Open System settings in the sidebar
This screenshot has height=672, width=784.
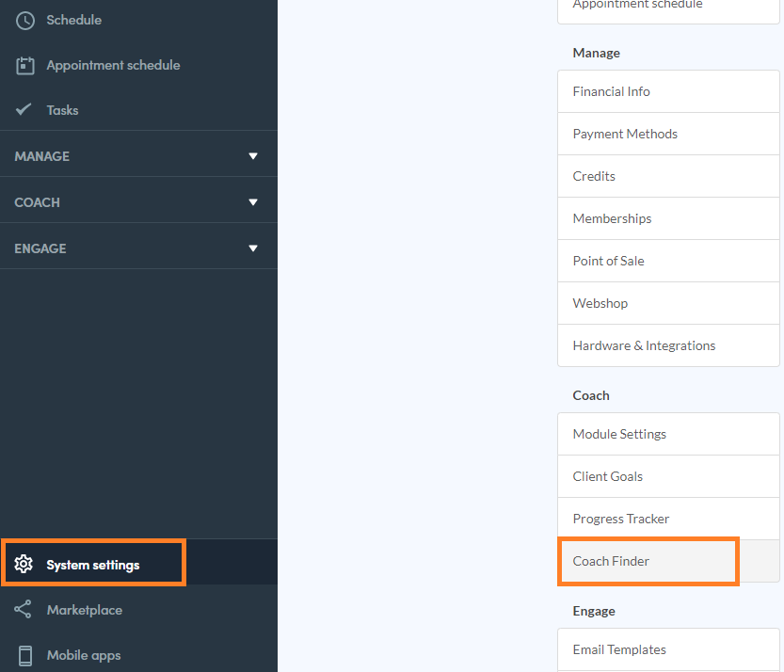click(138, 562)
